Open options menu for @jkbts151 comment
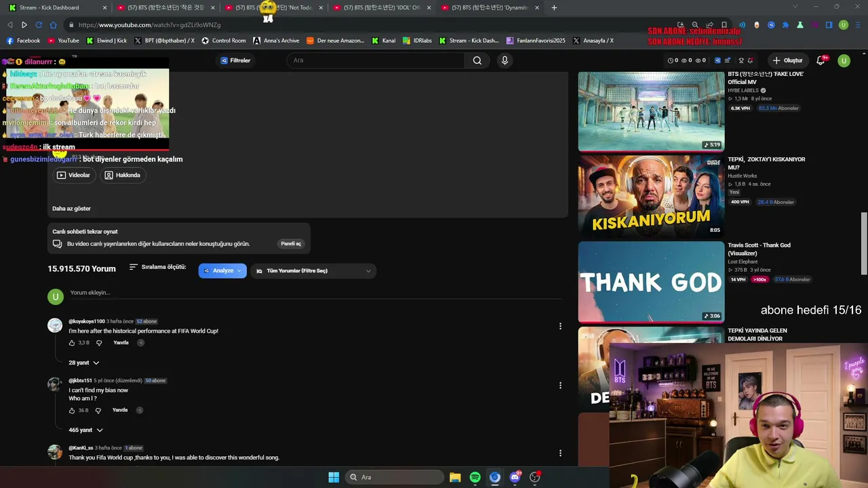868x488 pixels. [x=560, y=386]
